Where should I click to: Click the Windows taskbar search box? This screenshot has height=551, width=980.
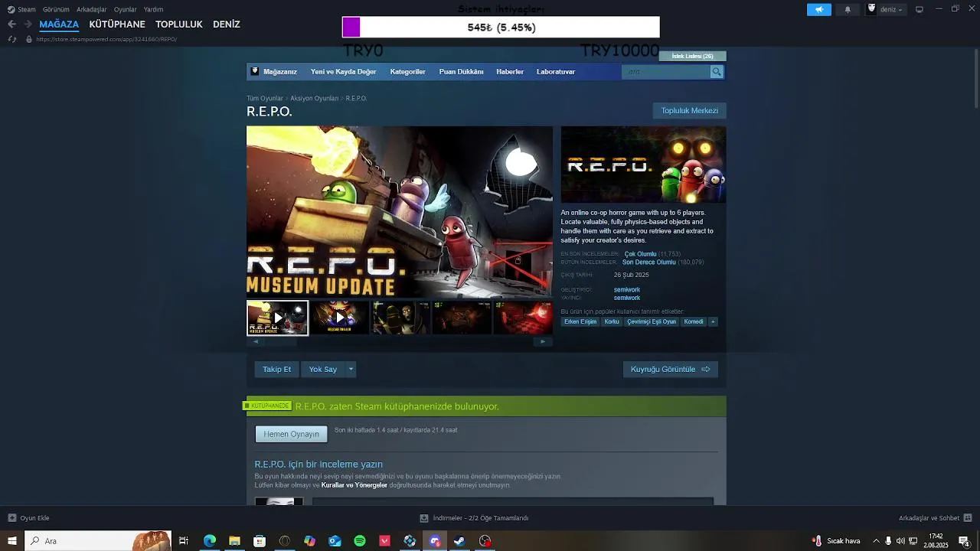point(98,541)
